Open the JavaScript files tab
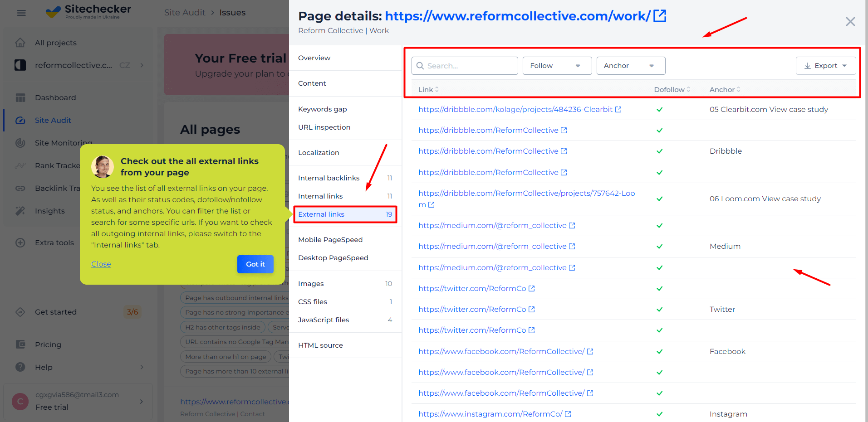This screenshot has height=422, width=868. (345, 320)
